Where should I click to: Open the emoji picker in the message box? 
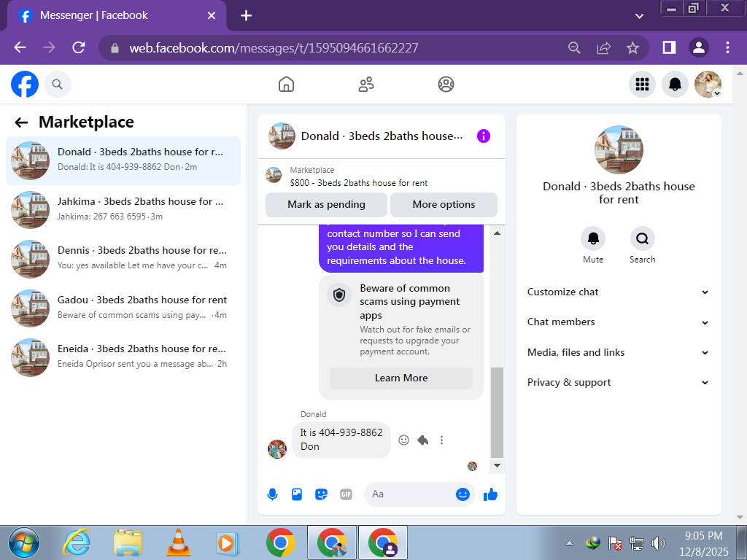462,494
